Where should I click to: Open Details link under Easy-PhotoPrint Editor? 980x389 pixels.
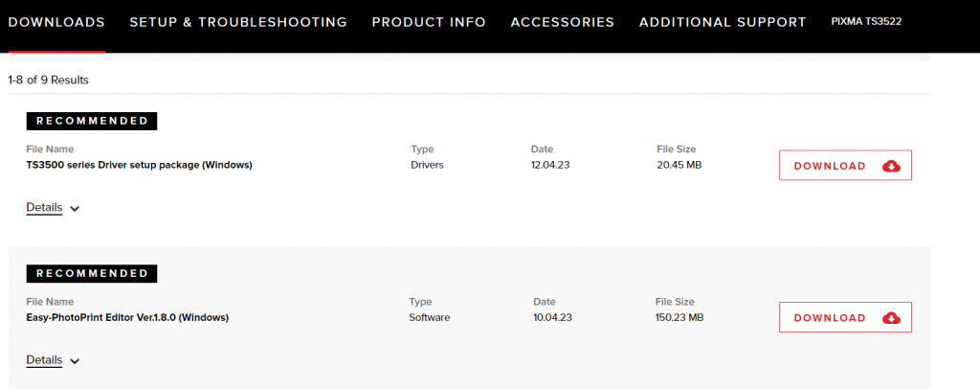tap(44, 360)
